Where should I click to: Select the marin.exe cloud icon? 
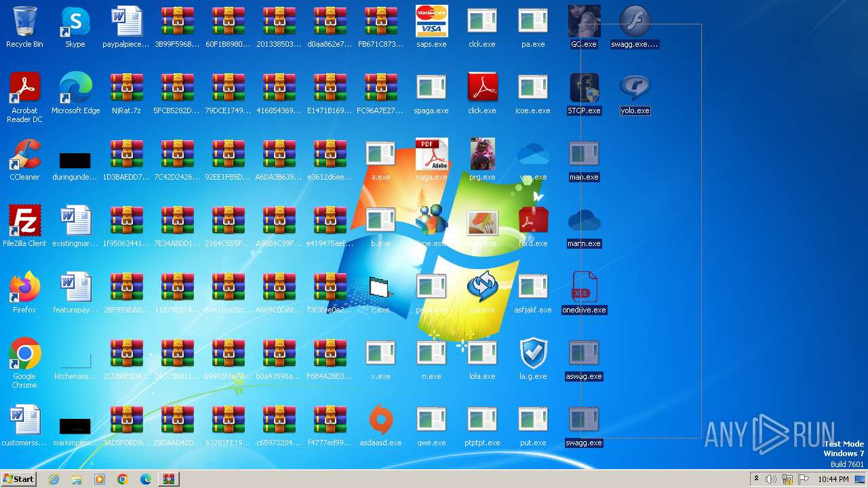pyautogui.click(x=584, y=226)
